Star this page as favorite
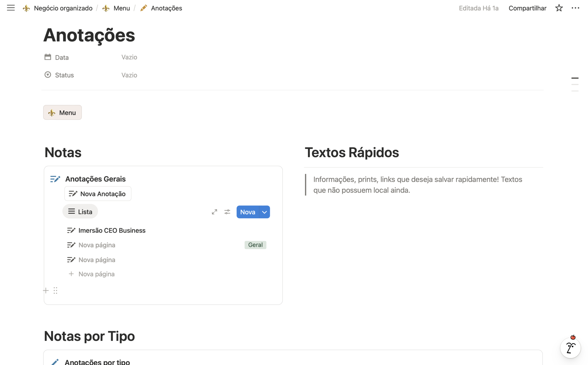 [x=559, y=8]
